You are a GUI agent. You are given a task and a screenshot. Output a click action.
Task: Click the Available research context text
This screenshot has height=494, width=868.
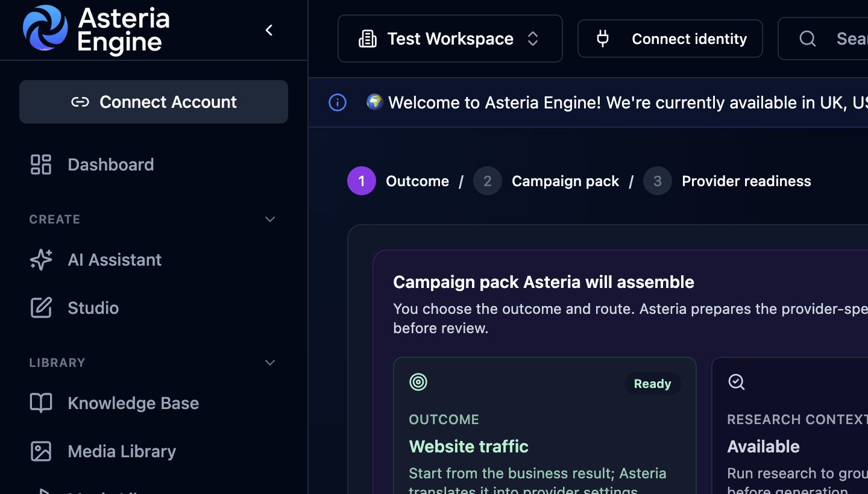pyautogui.click(x=764, y=446)
